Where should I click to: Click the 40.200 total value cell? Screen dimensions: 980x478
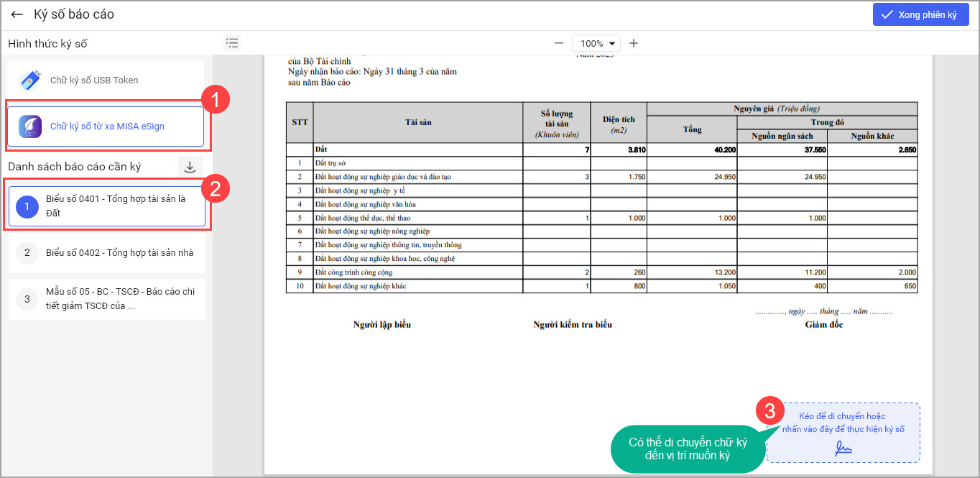pyautogui.click(x=692, y=150)
